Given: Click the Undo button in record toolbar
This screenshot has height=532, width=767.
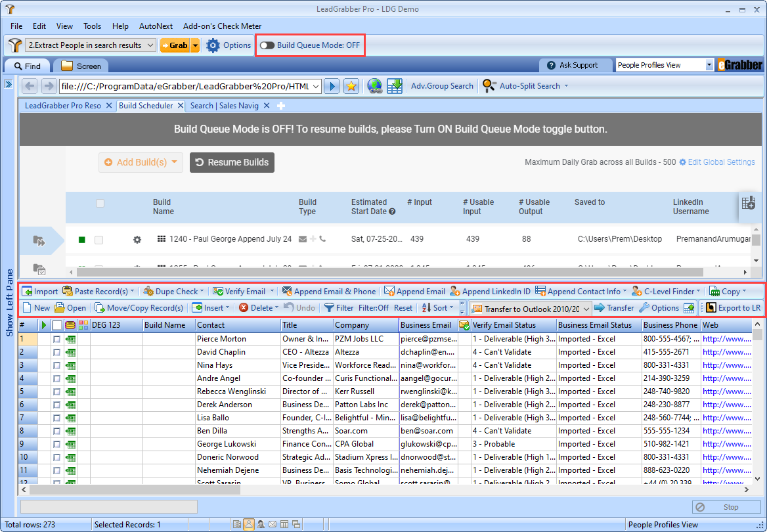Looking at the screenshot, I should [299, 308].
